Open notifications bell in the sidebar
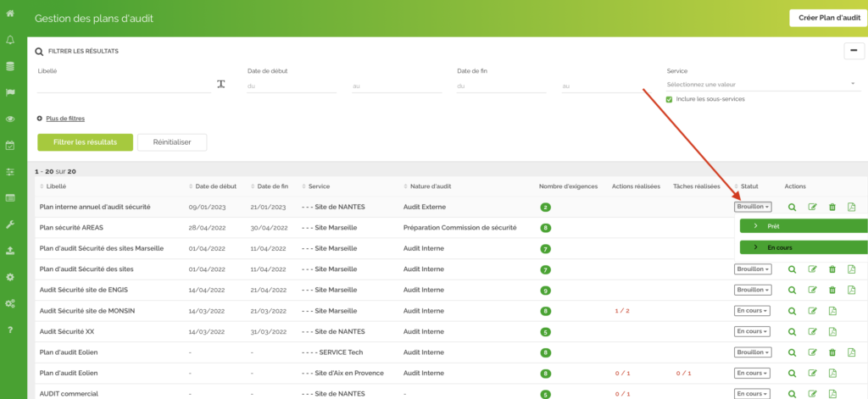Image resolution: width=868 pixels, height=399 pixels. [x=10, y=40]
